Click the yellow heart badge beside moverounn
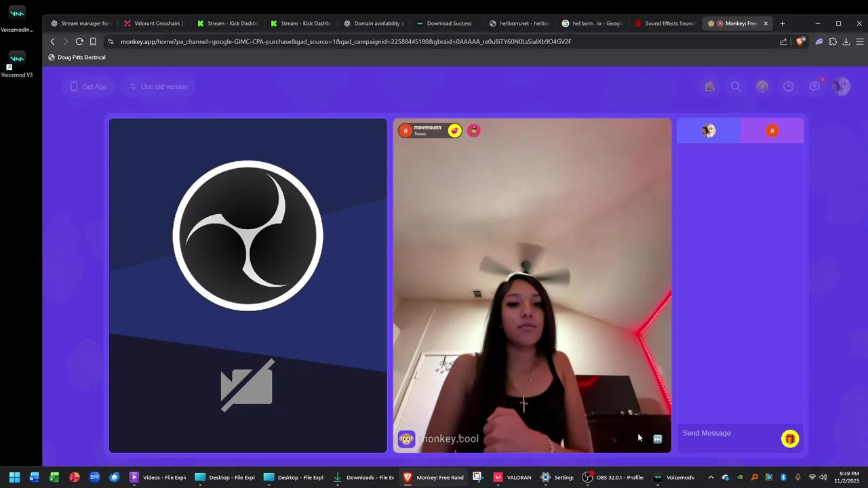Viewport: 868px width, 488px height. pyautogui.click(x=455, y=130)
